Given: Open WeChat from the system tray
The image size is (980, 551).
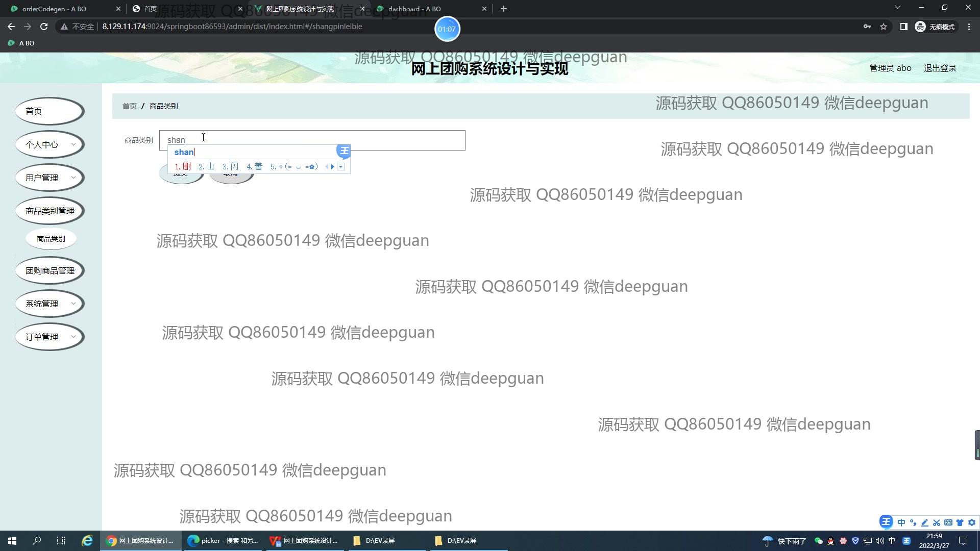Looking at the screenshot, I should click(818, 541).
